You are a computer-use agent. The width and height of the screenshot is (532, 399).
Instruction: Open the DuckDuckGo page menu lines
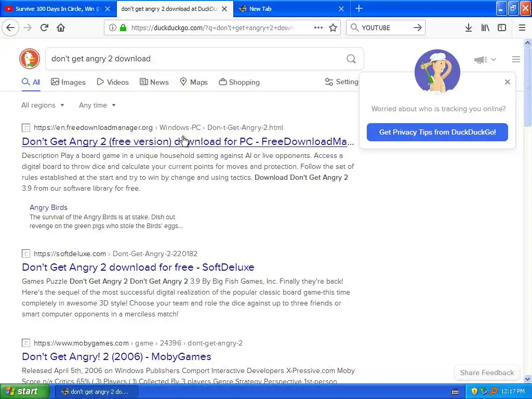click(x=516, y=59)
